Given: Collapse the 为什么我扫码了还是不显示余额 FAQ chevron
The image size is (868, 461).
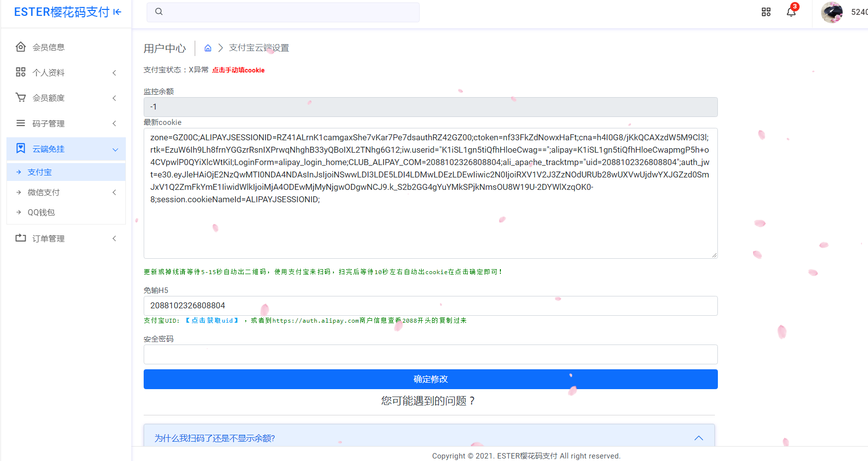Looking at the screenshot, I should pyautogui.click(x=699, y=438).
